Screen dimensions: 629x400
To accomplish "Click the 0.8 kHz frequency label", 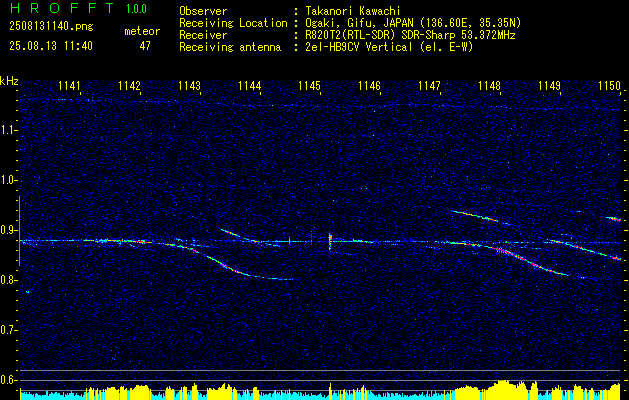I will point(7,280).
